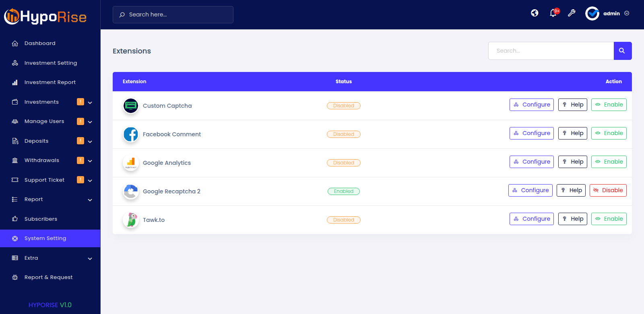Focus the top bar Search here field
The height and width of the screenshot is (314, 644).
[173, 14]
